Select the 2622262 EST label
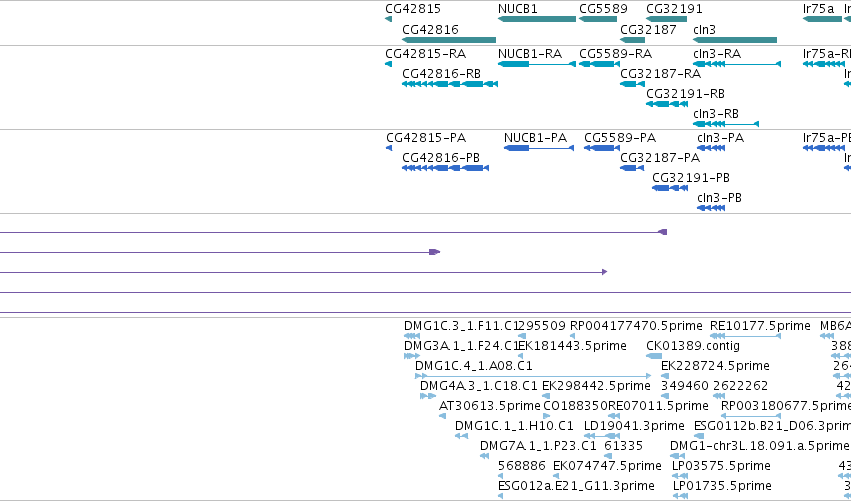 pyautogui.click(x=740, y=386)
